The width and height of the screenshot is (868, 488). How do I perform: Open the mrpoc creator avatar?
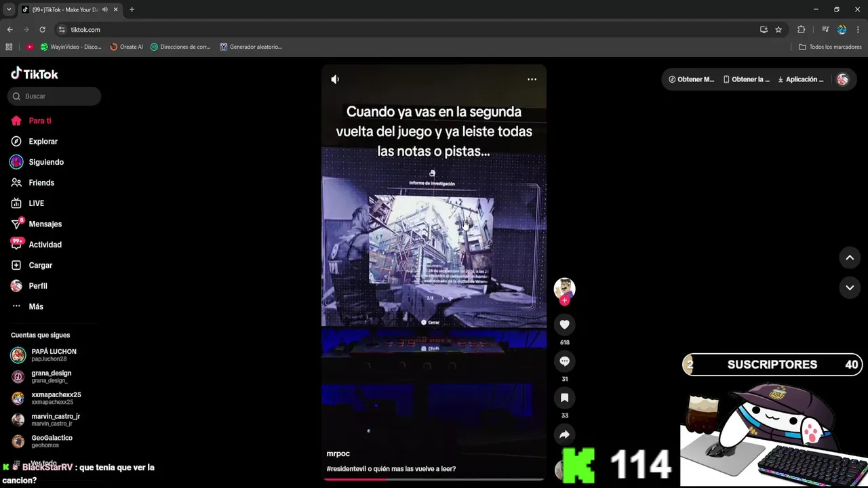click(x=564, y=288)
